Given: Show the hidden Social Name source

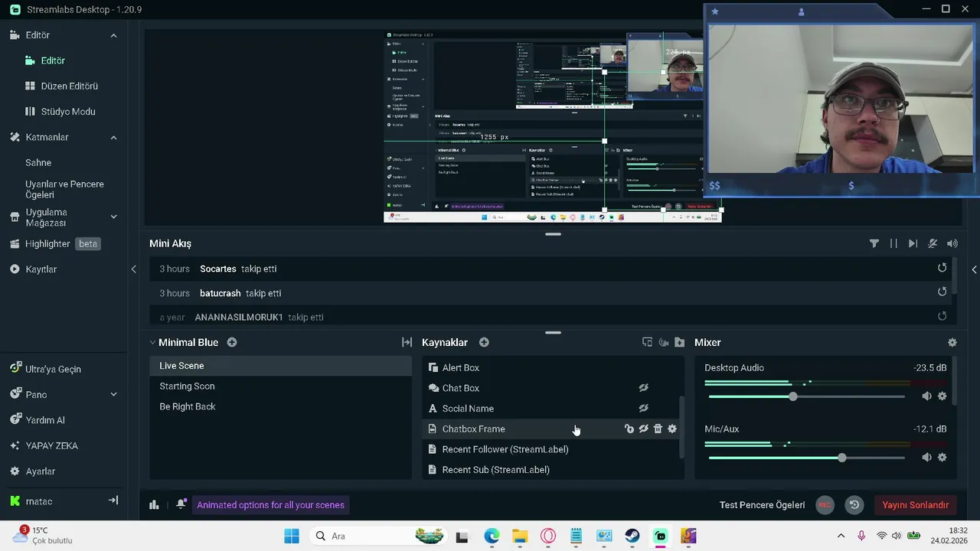Looking at the screenshot, I should pyautogui.click(x=644, y=408).
